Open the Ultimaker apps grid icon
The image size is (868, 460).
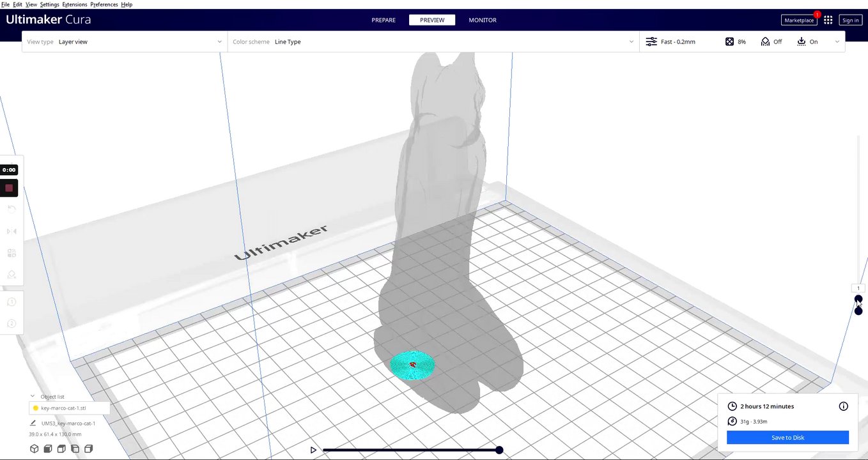point(828,20)
